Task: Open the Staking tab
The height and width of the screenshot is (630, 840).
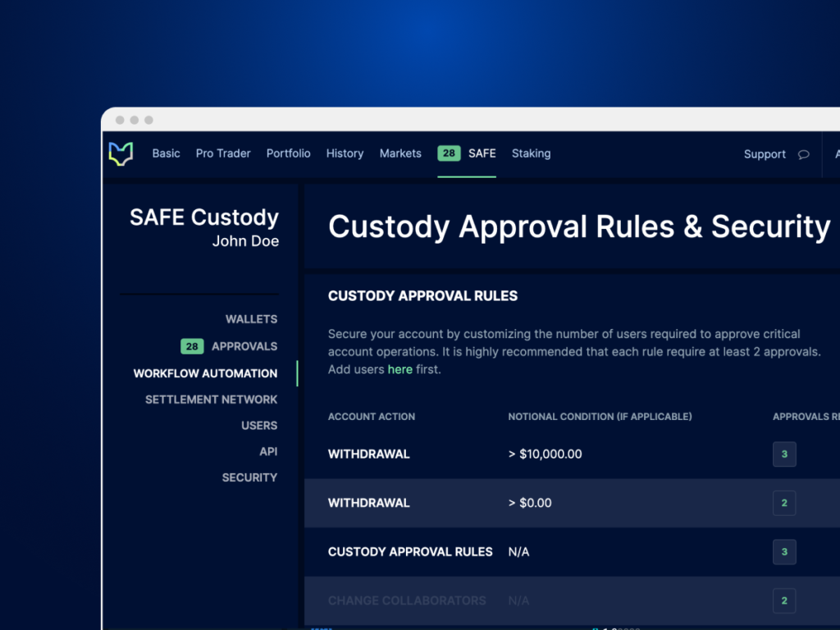Action: [531, 153]
